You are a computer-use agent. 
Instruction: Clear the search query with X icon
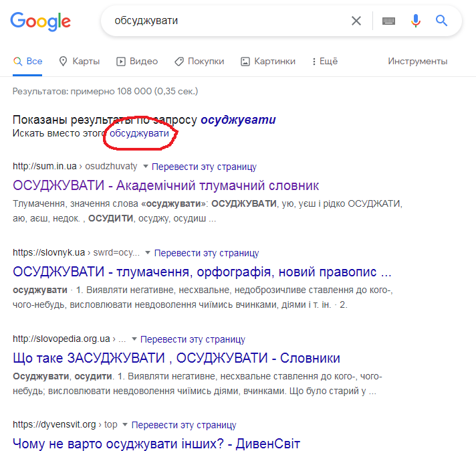(x=356, y=21)
